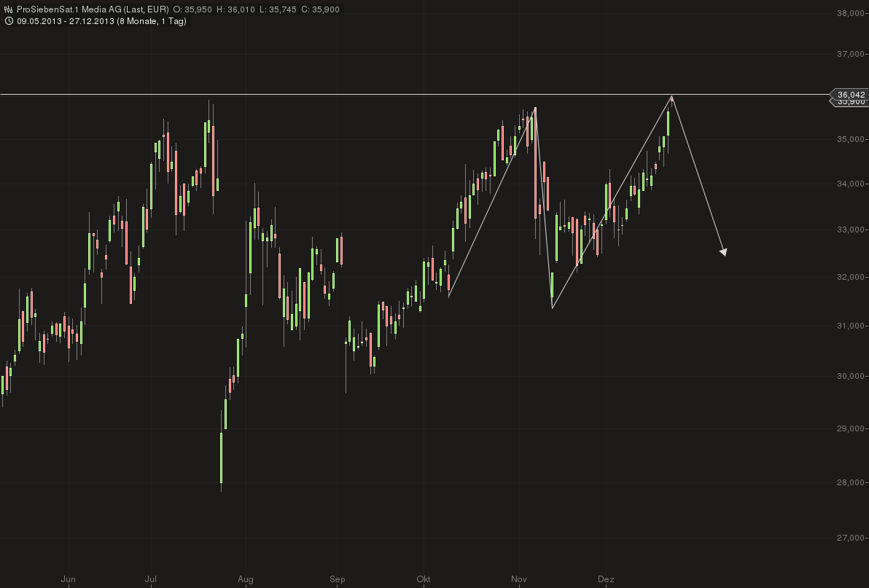Click the Nov label on time axis

point(519,579)
